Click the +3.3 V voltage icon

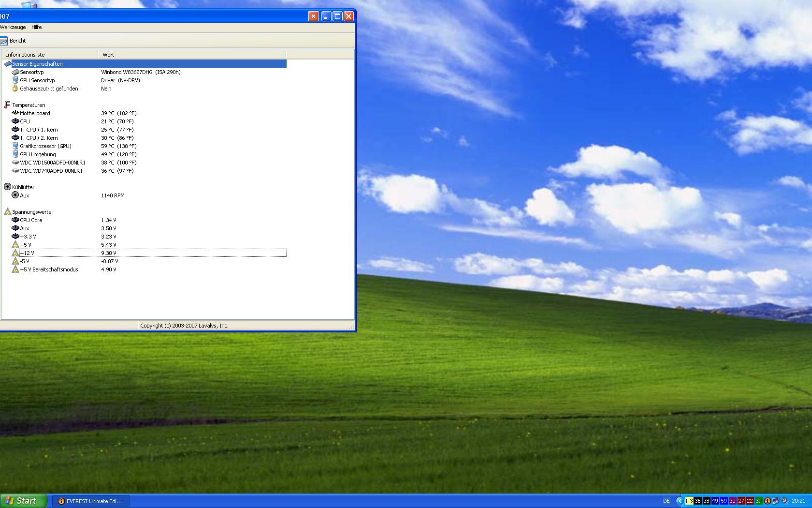(x=15, y=237)
